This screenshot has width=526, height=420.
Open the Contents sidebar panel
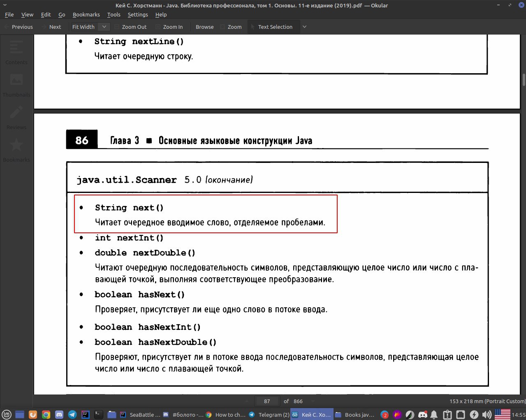[x=16, y=52]
